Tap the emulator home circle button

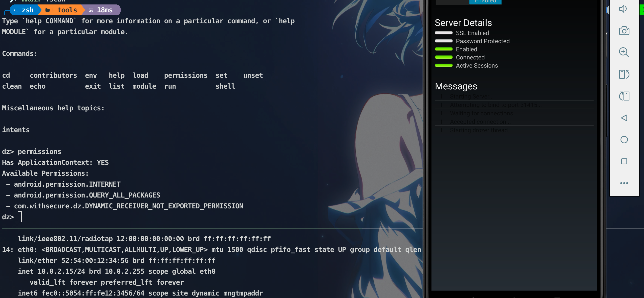624,140
